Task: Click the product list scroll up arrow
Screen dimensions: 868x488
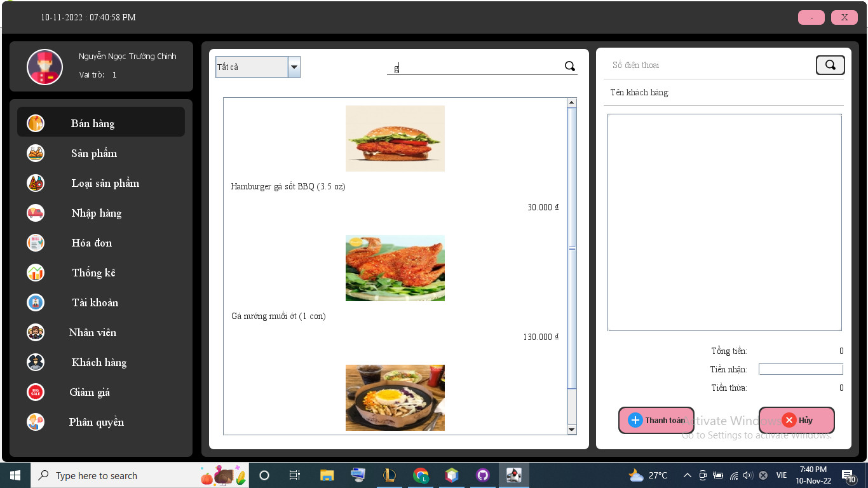Action: 571,103
